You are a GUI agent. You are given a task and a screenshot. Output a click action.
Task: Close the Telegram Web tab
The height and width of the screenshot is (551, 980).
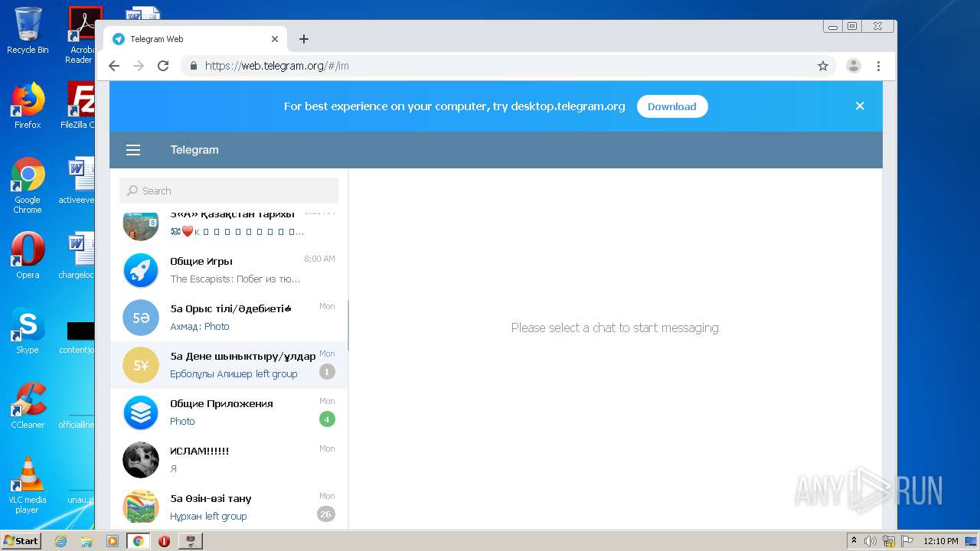point(275,39)
